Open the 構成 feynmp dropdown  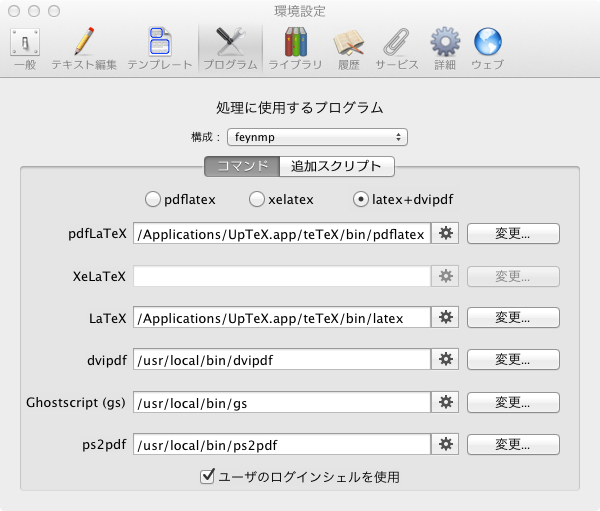316,136
